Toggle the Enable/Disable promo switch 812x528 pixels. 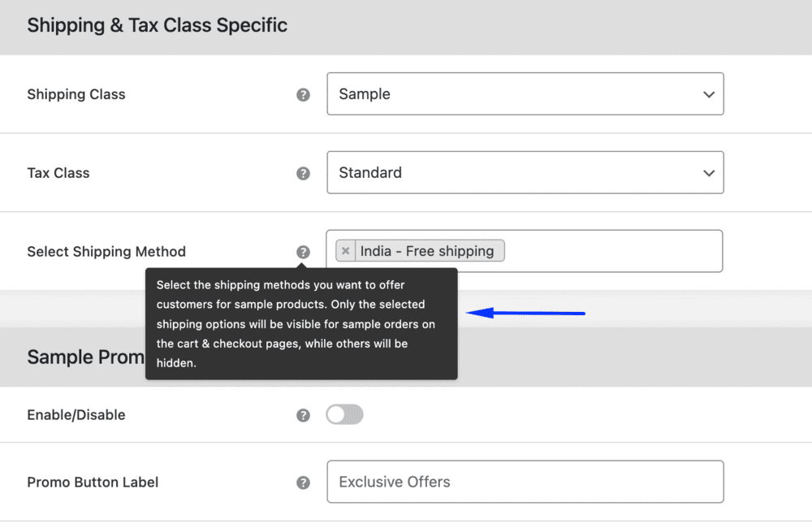pyautogui.click(x=344, y=415)
